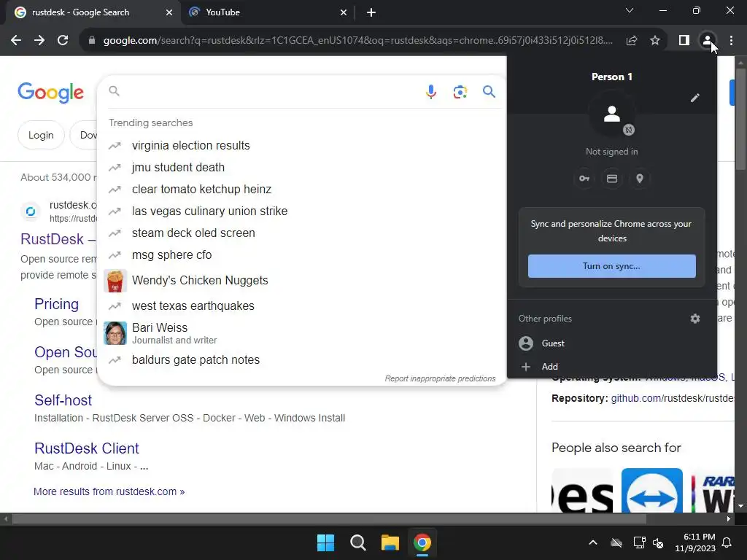The width and height of the screenshot is (747, 560).
Task: Open File Explorer from taskbar
Action: point(390,542)
